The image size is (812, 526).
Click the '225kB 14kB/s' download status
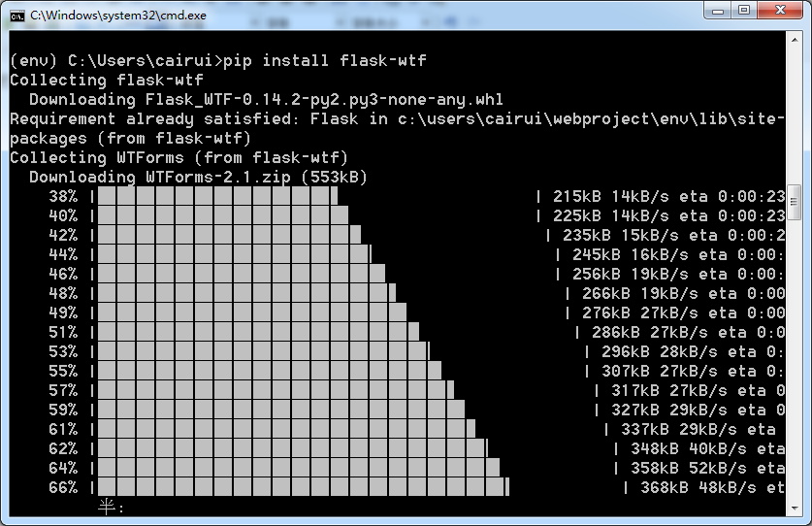coord(611,216)
